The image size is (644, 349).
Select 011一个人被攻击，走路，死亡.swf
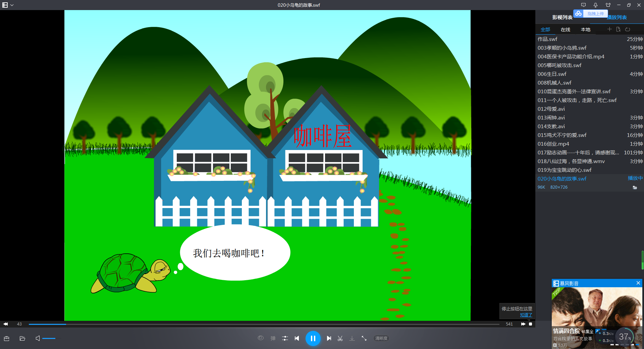pos(590,100)
